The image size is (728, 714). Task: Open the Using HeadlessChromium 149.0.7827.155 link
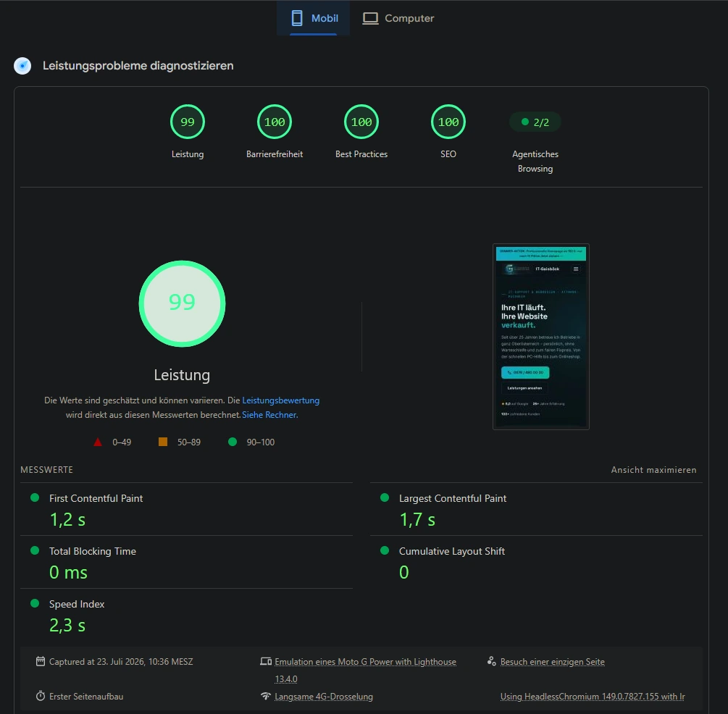tap(593, 697)
